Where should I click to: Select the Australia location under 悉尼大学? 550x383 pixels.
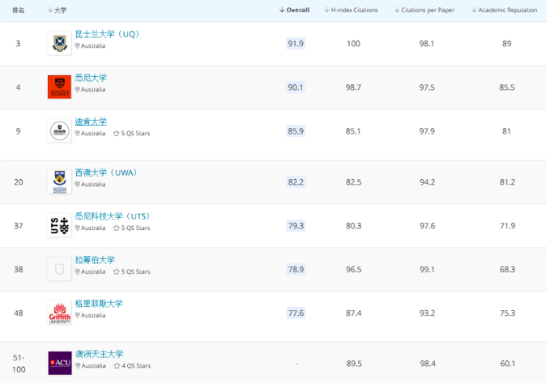click(x=90, y=89)
